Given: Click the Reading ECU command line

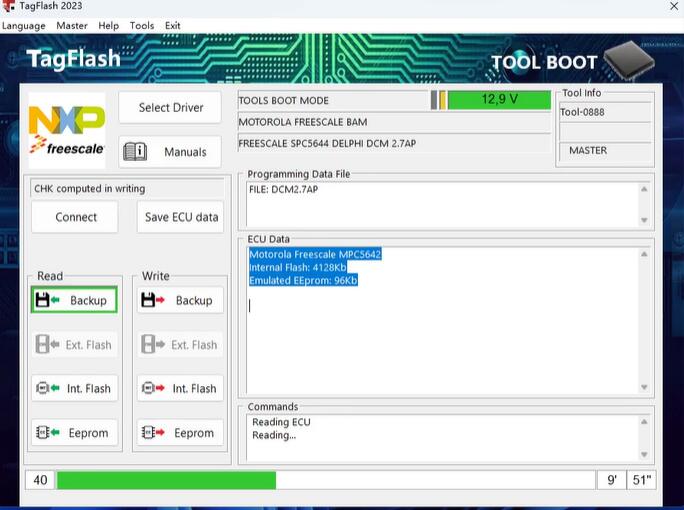Looking at the screenshot, I should click(281, 422).
